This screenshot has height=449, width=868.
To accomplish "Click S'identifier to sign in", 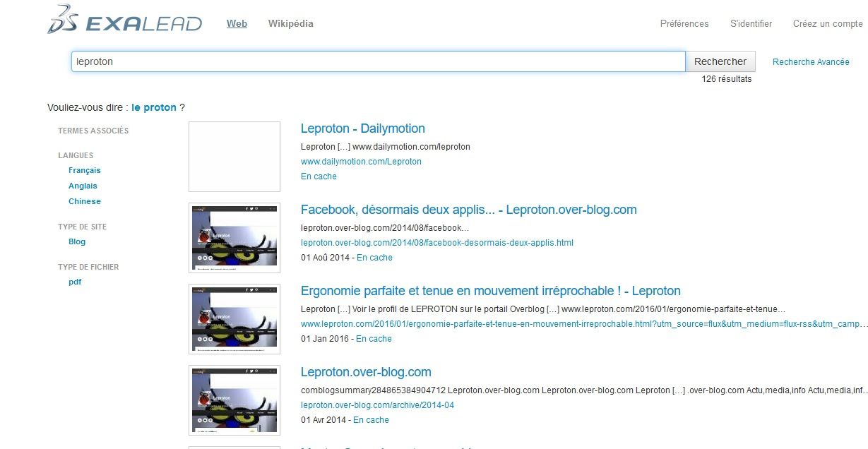I will point(751,23).
